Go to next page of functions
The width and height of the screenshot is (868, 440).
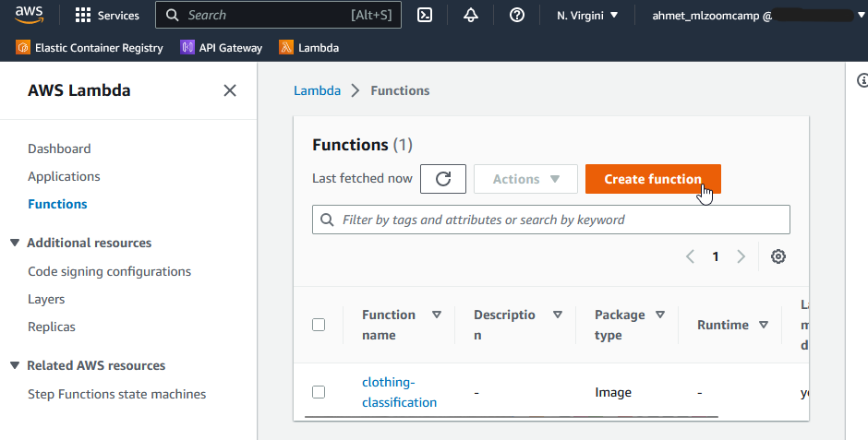tap(741, 256)
